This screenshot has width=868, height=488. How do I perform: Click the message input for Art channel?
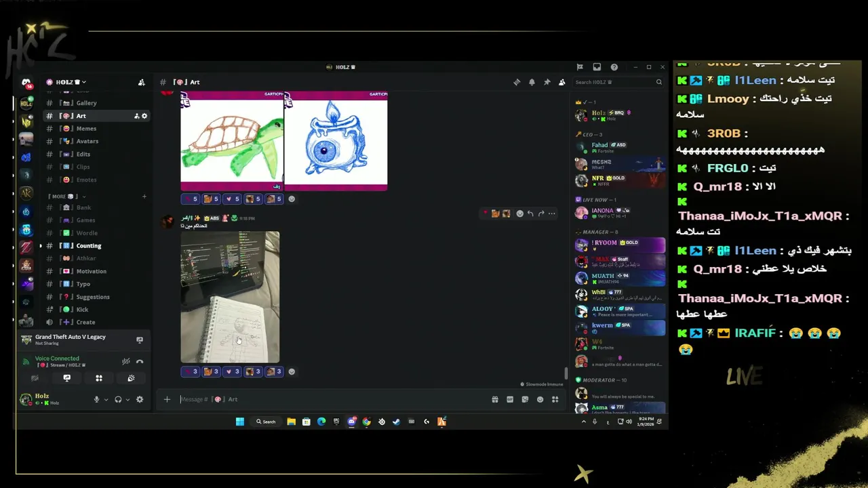coord(332,399)
